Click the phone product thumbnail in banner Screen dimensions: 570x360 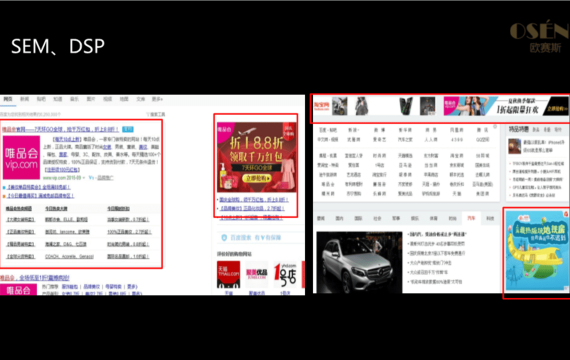pyautogui.click(x=406, y=106)
